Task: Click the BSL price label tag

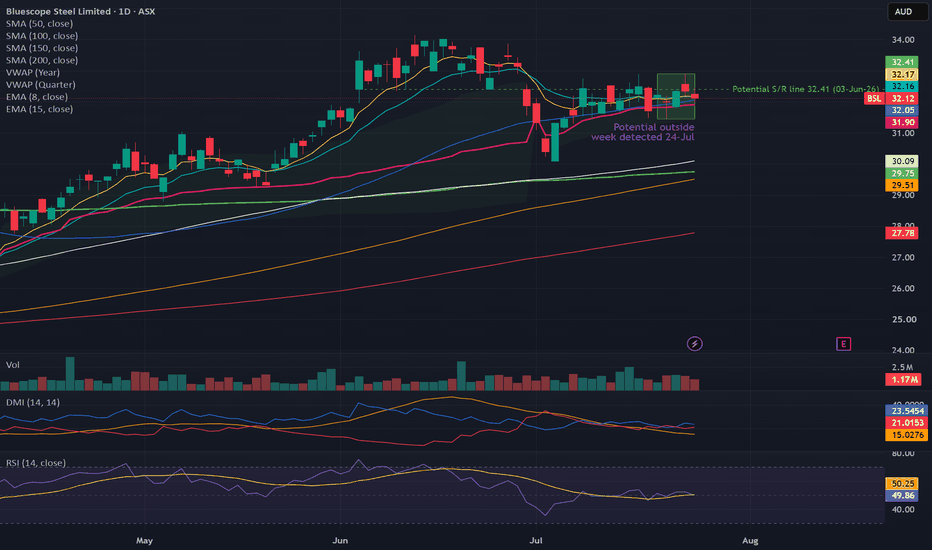Action: (x=874, y=99)
